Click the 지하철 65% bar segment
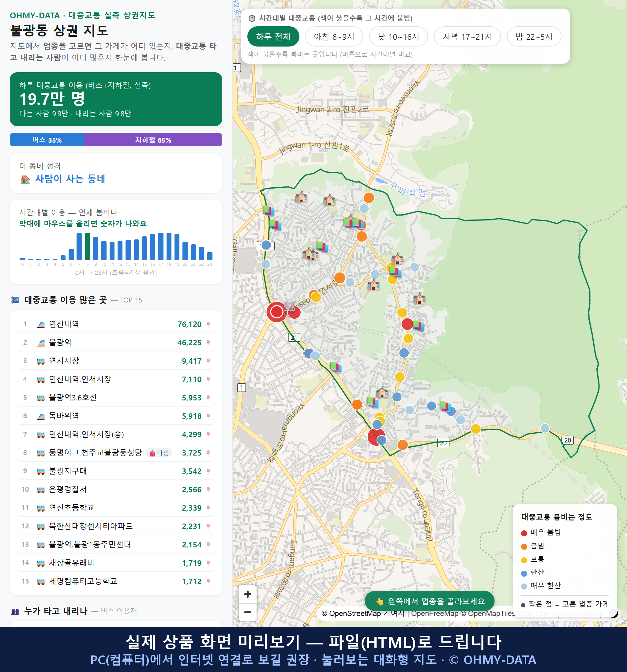 (153, 140)
